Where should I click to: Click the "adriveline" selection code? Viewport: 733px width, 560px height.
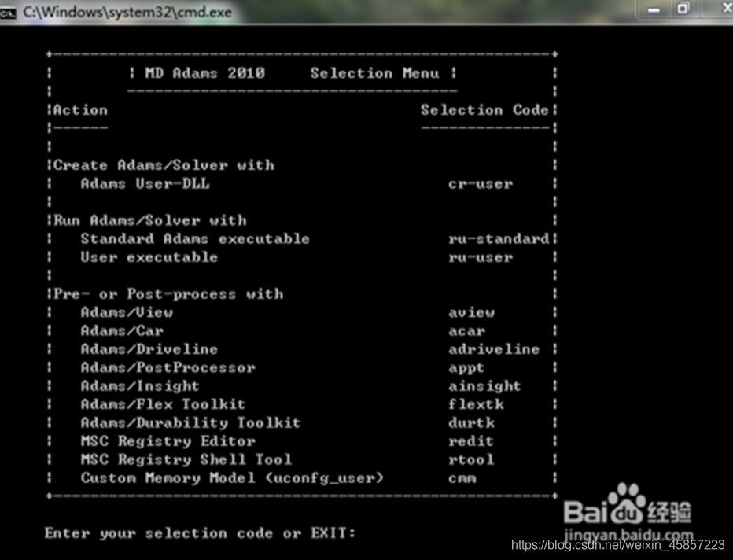pyautogui.click(x=494, y=348)
